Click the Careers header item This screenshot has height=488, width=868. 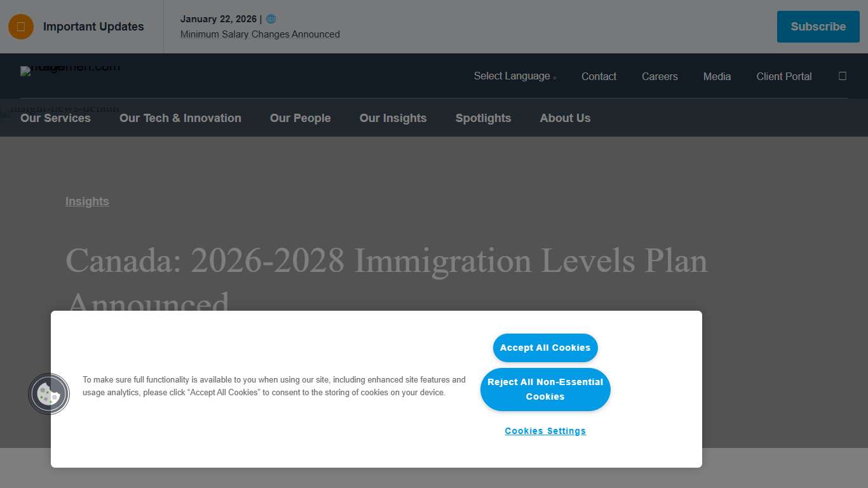660,76
